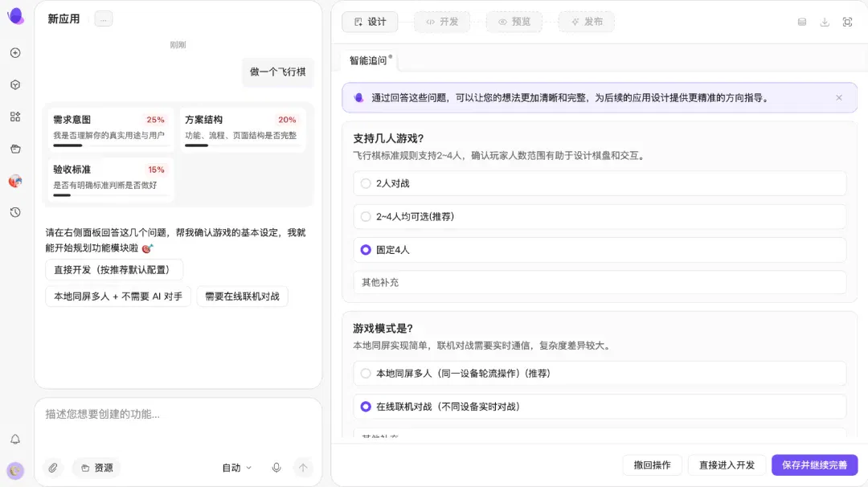The height and width of the screenshot is (487, 868).
Task: Open the folder box sidebar icon
Action: click(15, 149)
